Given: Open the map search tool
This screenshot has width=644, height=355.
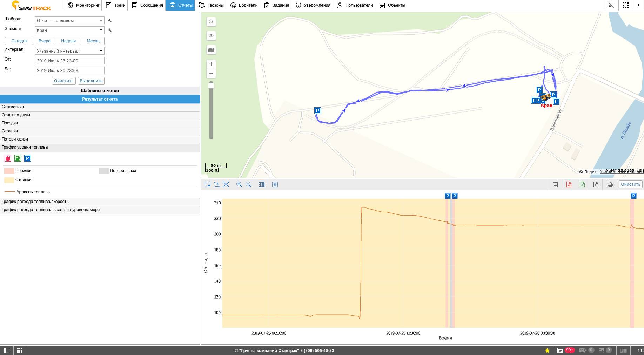Looking at the screenshot, I should pos(211,22).
